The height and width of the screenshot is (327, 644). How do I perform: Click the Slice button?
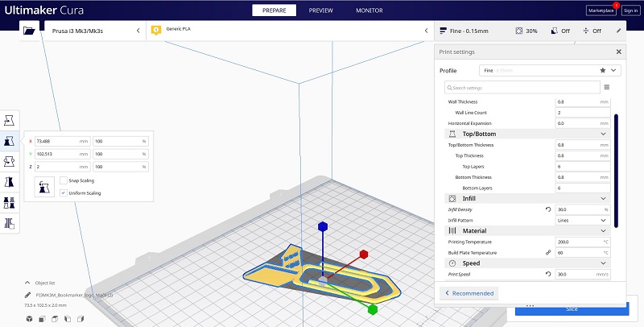(572, 308)
